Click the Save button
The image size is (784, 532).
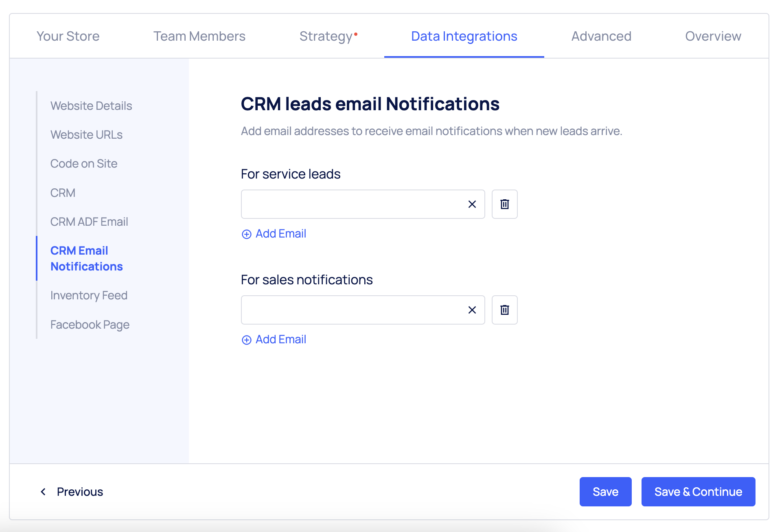[x=605, y=492]
